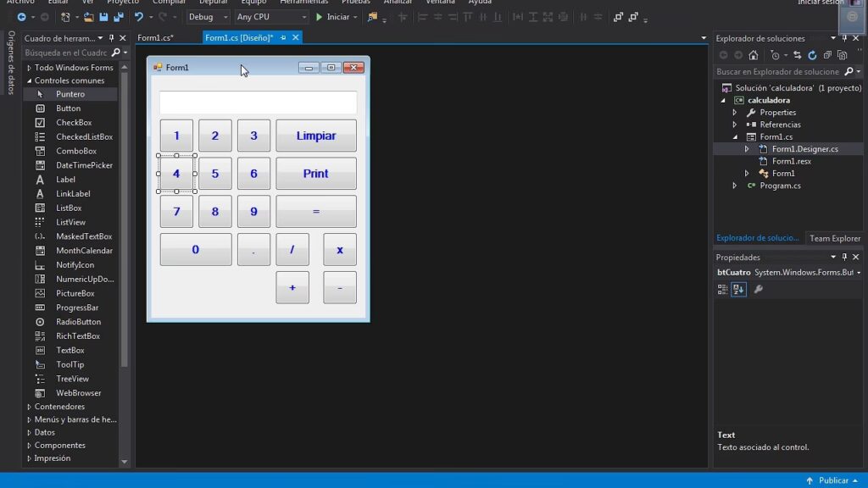Switch to the Form1.cs* code tab

pos(155,38)
